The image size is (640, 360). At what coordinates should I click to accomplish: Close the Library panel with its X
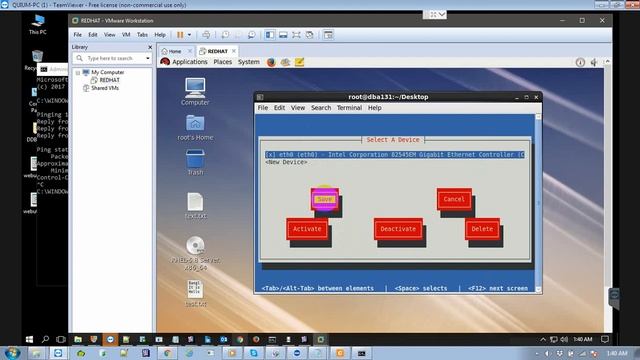tap(150, 47)
